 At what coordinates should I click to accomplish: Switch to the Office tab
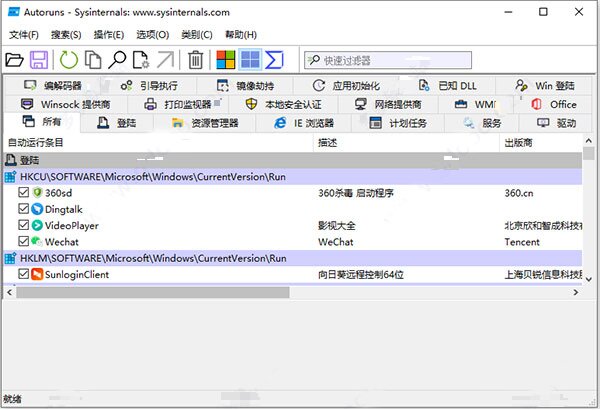tap(553, 104)
